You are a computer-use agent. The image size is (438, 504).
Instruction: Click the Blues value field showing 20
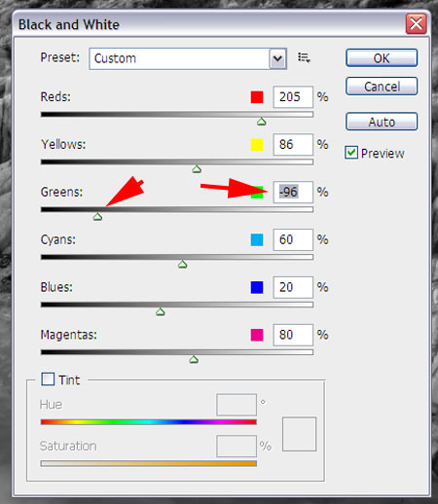click(293, 287)
